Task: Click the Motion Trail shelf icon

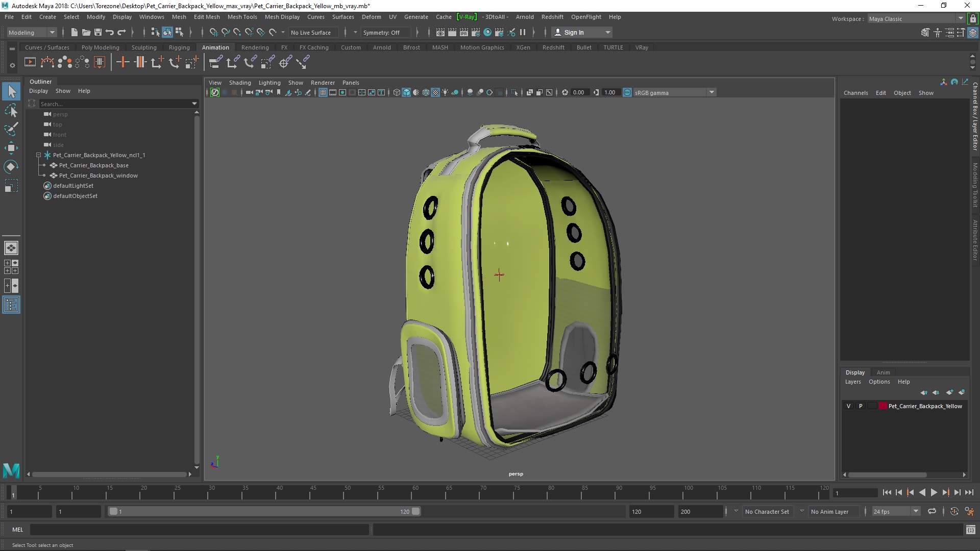Action: [47, 62]
